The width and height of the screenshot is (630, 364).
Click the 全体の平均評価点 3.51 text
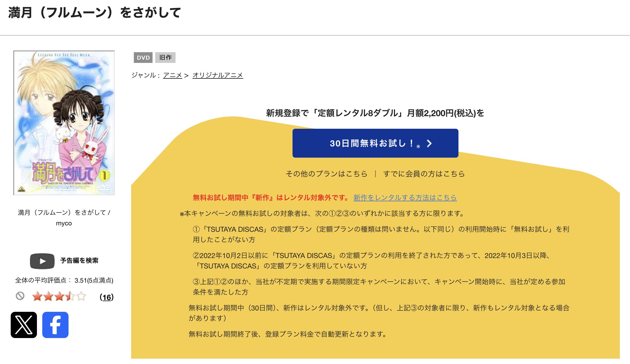[x=64, y=280]
